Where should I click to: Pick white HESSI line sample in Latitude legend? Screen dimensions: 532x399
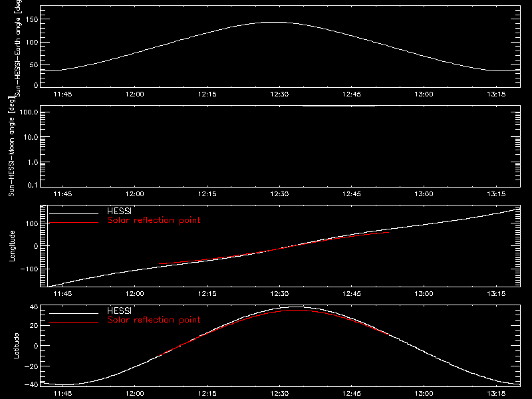click(x=74, y=313)
